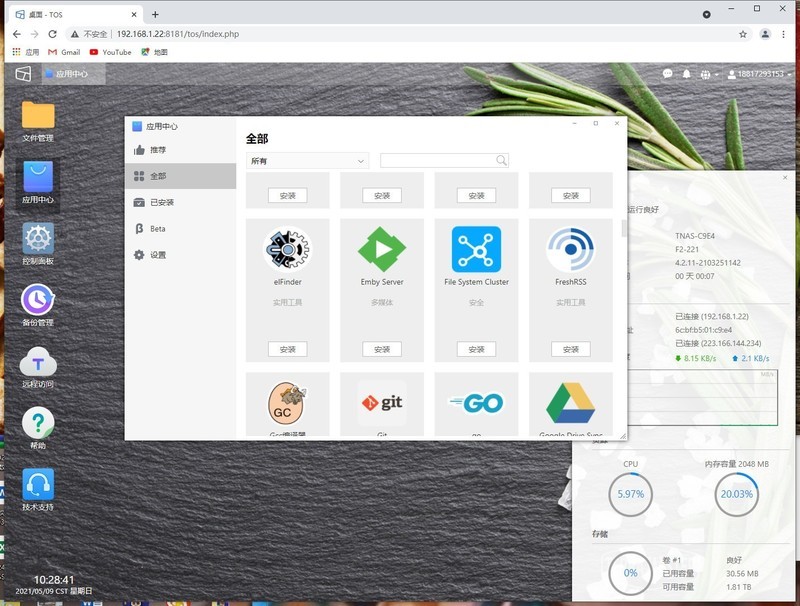
Task: Open the user account menu 18817293153
Action: pyautogui.click(x=759, y=74)
